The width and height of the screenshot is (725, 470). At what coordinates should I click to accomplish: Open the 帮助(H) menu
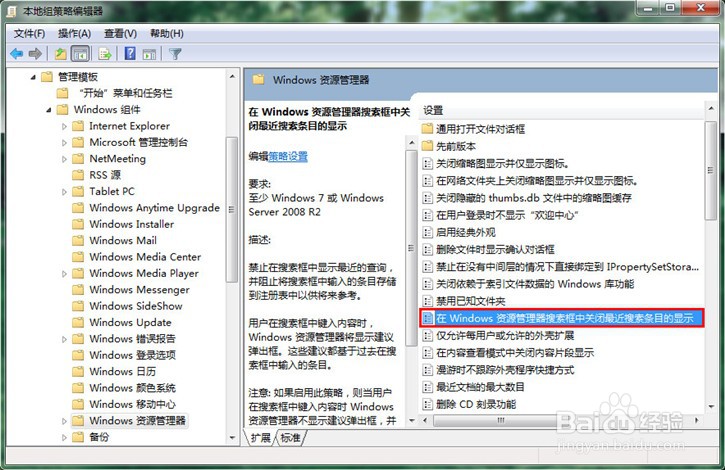coord(166,34)
